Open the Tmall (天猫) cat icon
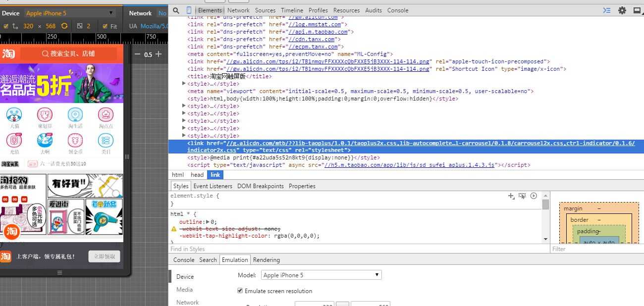644x306 pixels. (14, 115)
